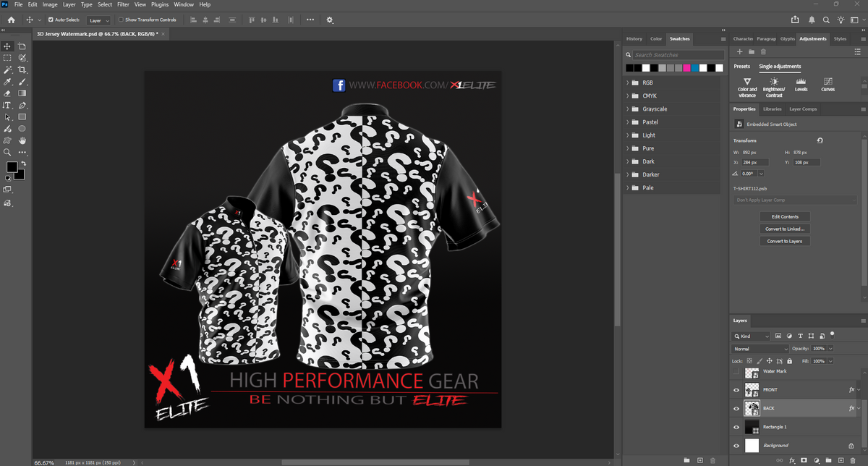Select the Rectangular Marquee tool
The width and height of the screenshot is (868, 466).
[x=7, y=57]
